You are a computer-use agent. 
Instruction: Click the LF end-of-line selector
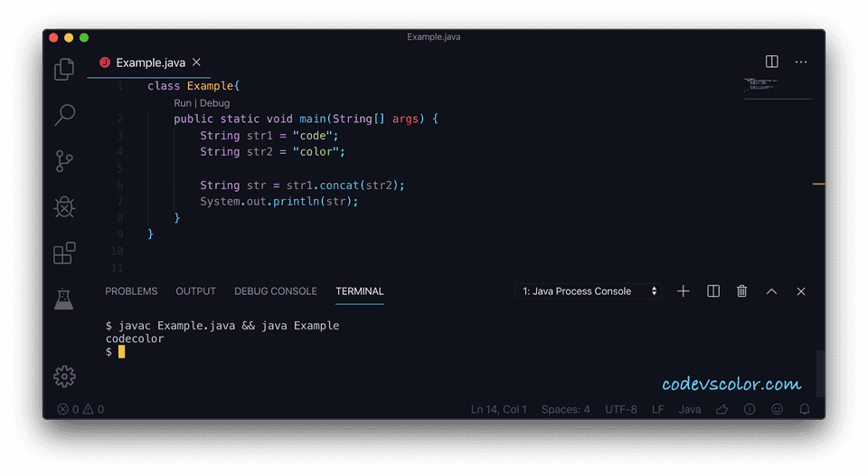click(657, 409)
